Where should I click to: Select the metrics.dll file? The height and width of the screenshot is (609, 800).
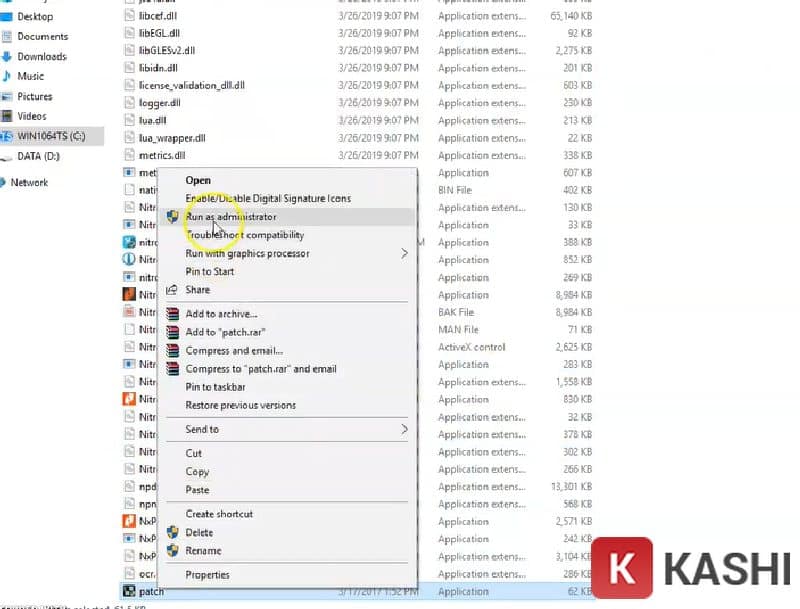[x=167, y=155]
